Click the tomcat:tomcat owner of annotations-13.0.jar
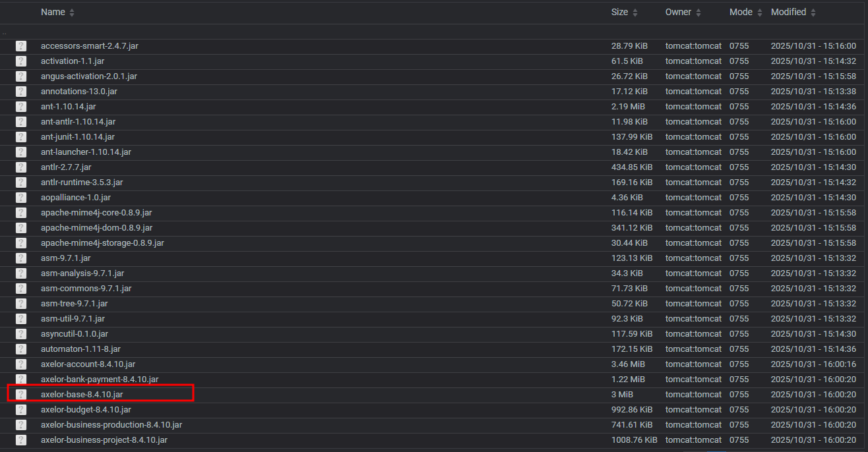The width and height of the screenshot is (868, 452). click(x=693, y=92)
